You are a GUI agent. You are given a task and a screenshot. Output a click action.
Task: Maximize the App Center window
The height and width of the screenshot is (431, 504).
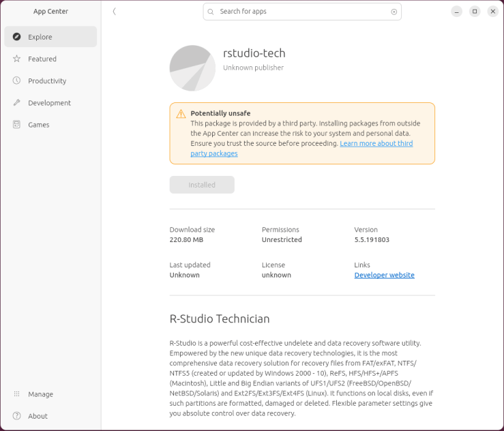coord(475,12)
